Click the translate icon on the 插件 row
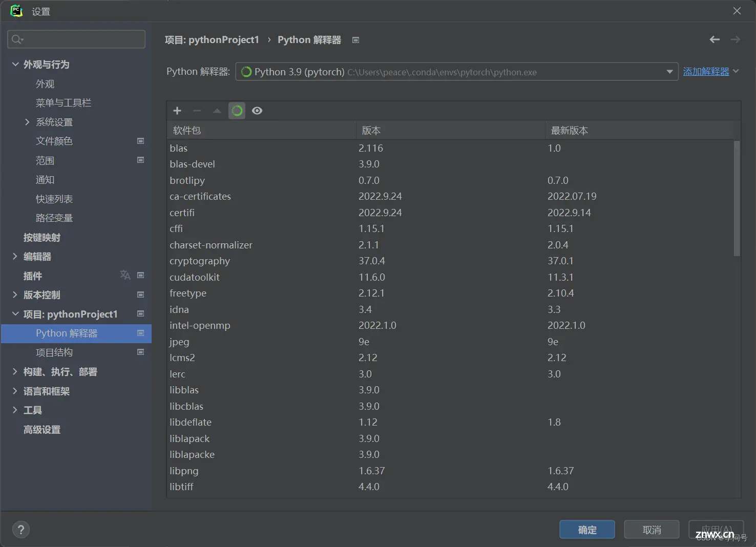The image size is (756, 547). (125, 275)
